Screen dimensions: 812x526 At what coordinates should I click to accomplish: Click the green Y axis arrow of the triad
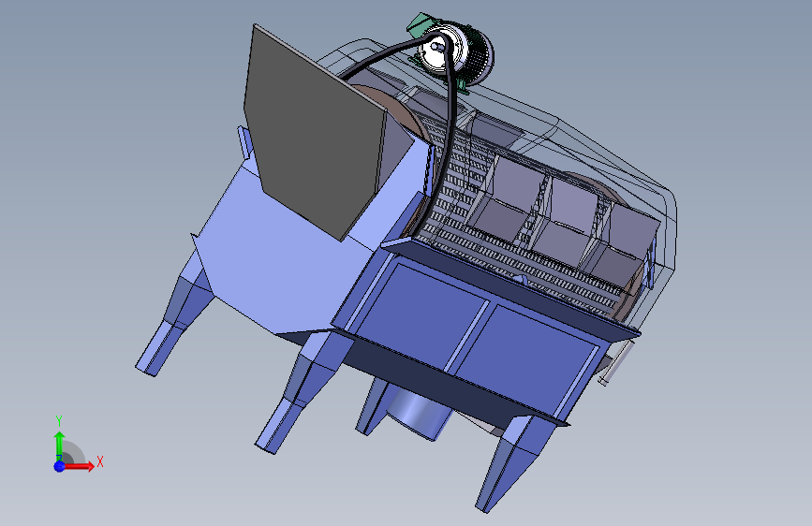[x=60, y=446]
